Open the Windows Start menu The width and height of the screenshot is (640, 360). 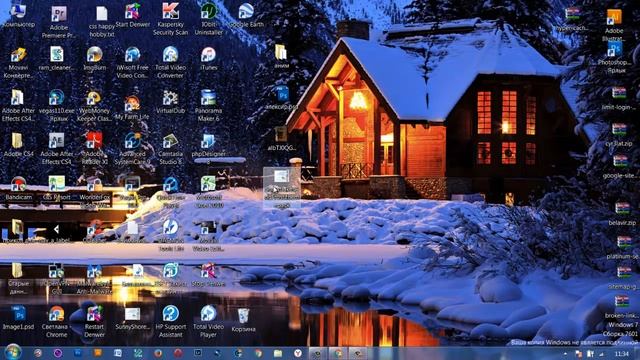point(12,352)
